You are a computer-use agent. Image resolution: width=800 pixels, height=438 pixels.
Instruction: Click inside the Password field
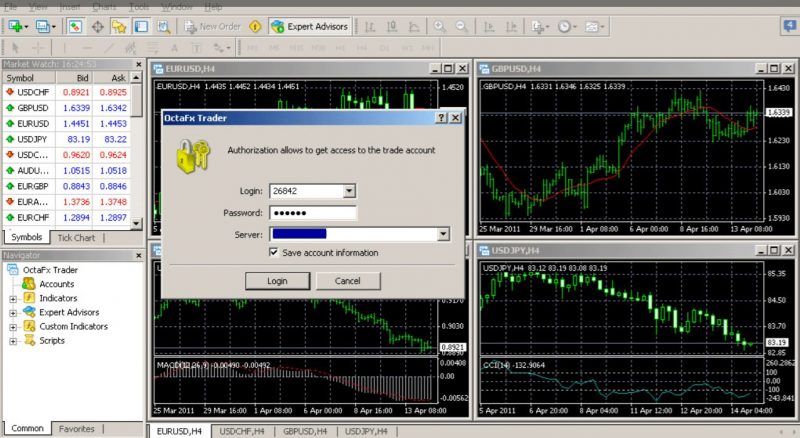313,213
